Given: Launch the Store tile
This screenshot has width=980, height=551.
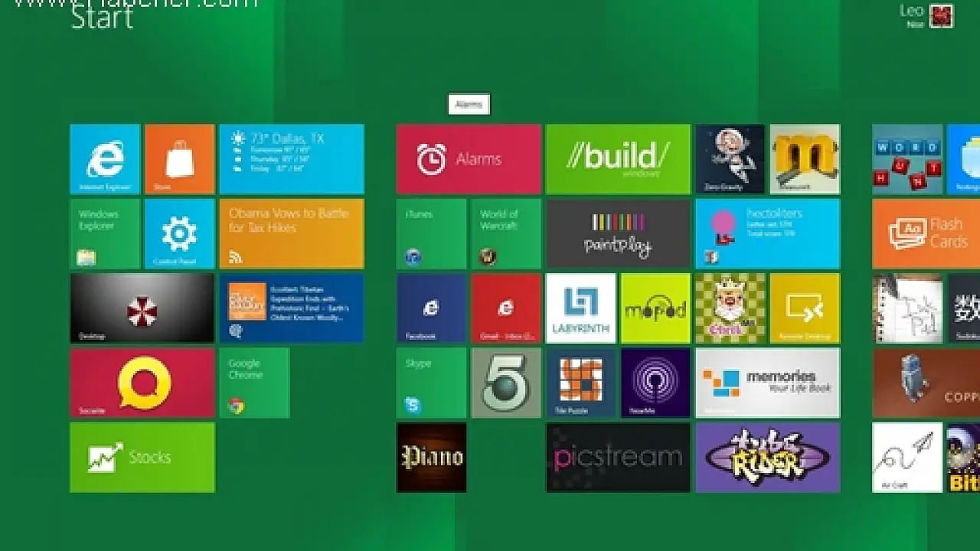Looking at the screenshot, I should click(x=179, y=159).
